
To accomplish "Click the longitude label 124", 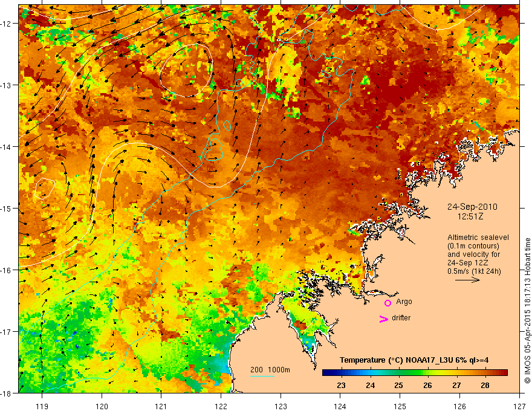I will click(x=340, y=406).
